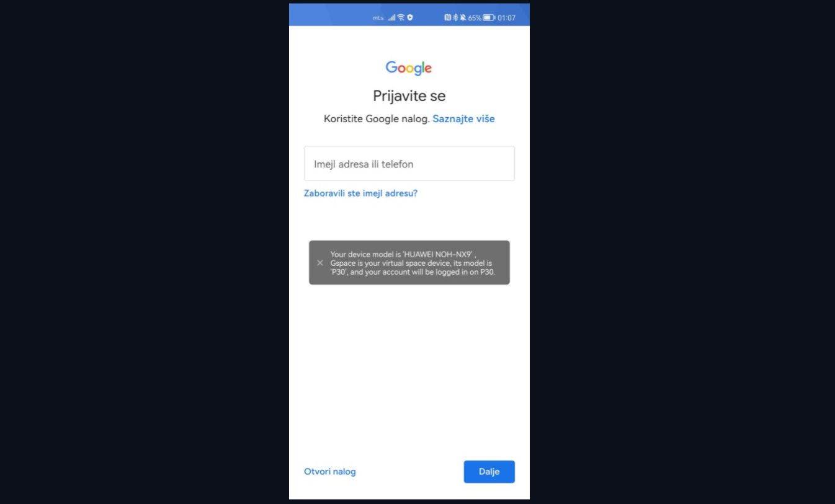Tap the shield security icon in status bar
The image size is (835, 504).
pyautogui.click(x=410, y=17)
